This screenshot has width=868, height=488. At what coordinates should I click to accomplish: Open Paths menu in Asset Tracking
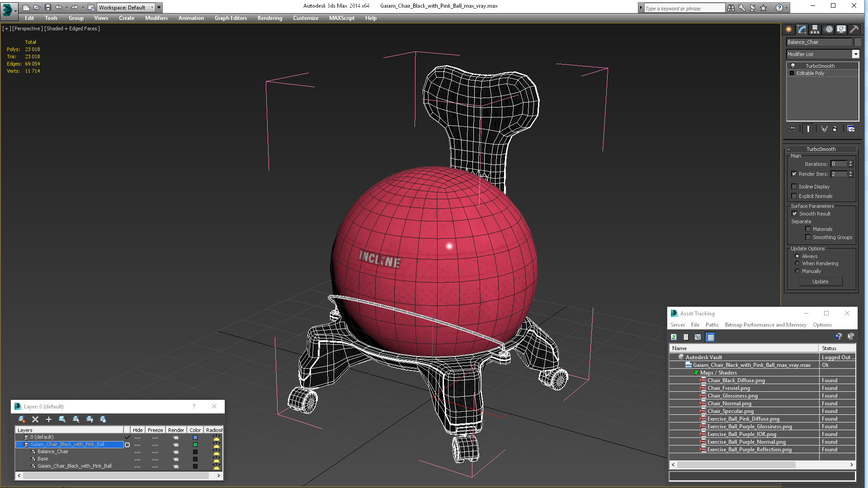[712, 325]
